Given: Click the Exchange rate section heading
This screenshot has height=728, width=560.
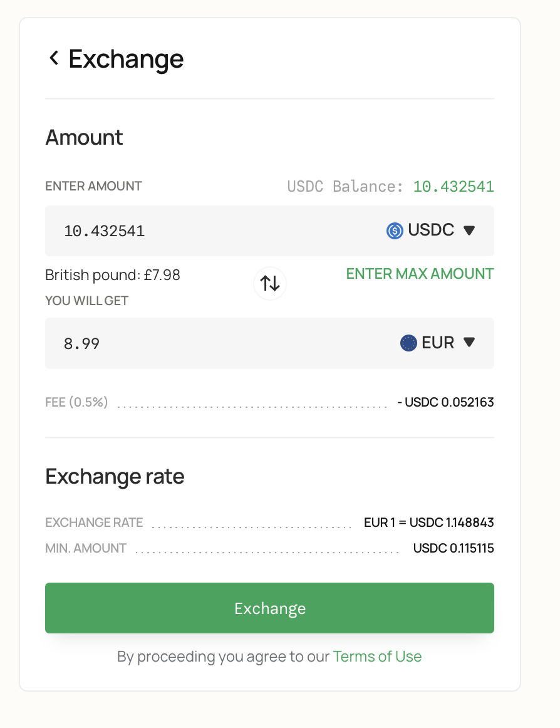Looking at the screenshot, I should pos(115,477).
